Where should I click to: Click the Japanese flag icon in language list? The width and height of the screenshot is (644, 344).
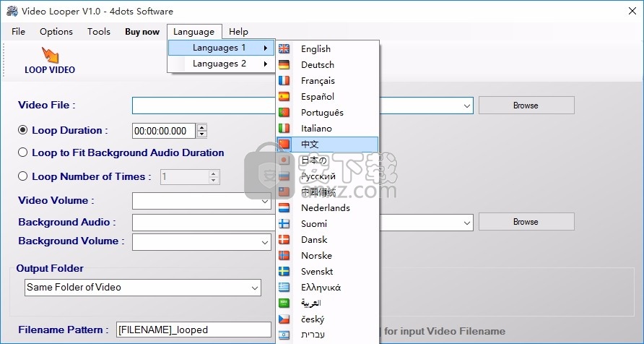click(x=284, y=160)
